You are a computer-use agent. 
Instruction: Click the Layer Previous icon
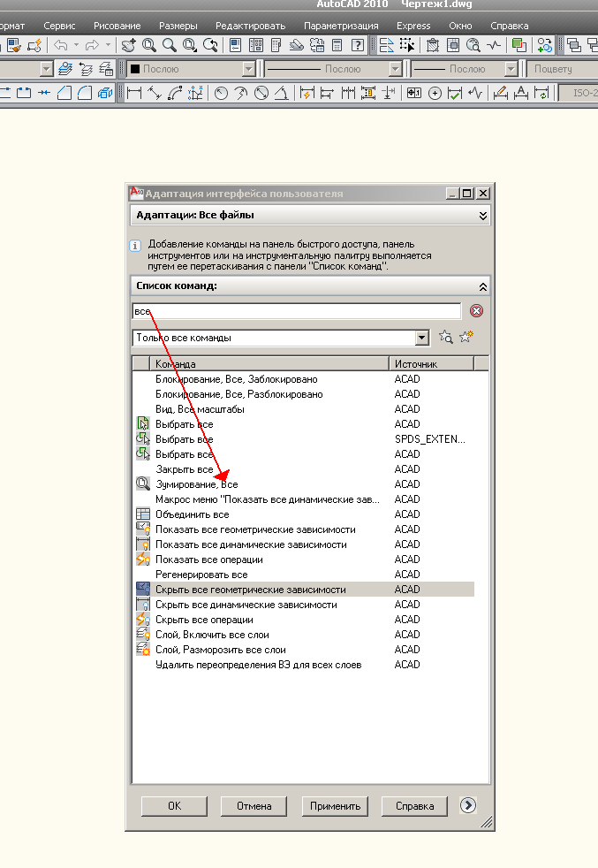pos(86,69)
